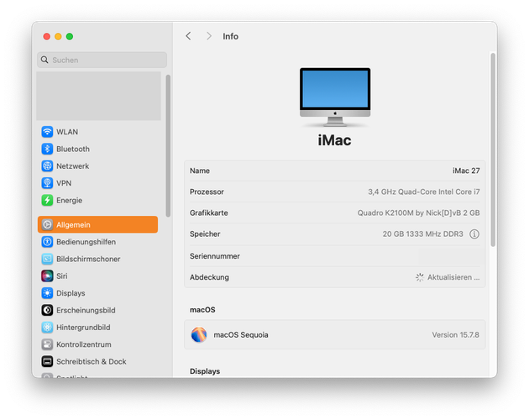Click the VPN icon in sidebar
Screen dimensions: 529x420
point(47,183)
